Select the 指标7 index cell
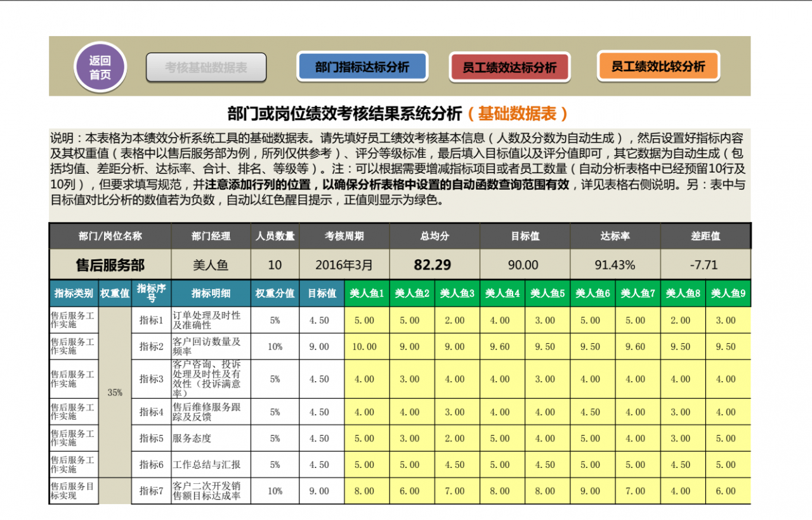Screen dimensions: 812x520 tap(152, 491)
